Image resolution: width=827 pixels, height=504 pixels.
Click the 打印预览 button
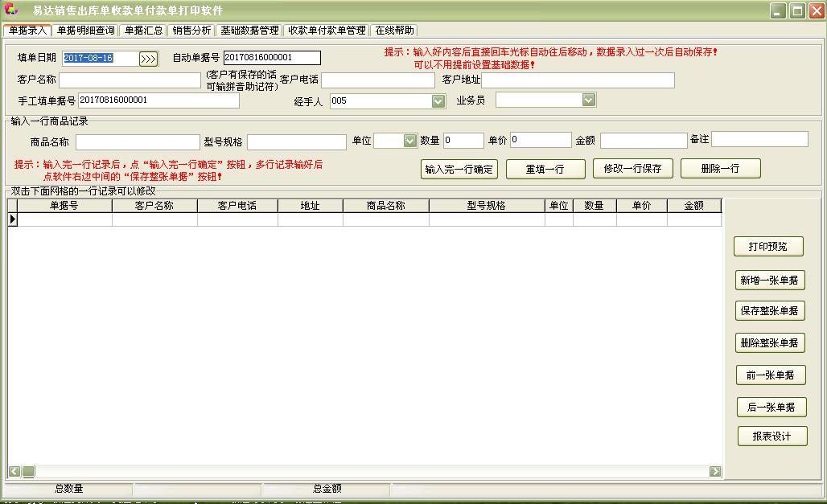768,247
